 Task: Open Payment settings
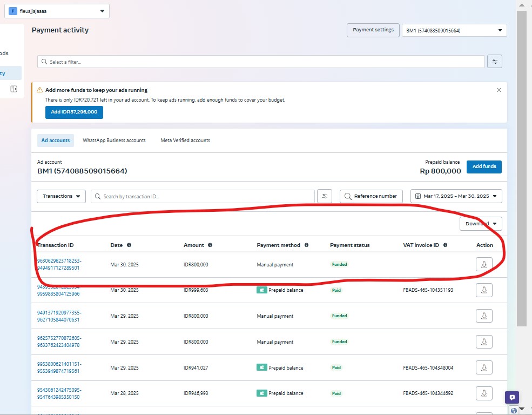[x=373, y=30]
